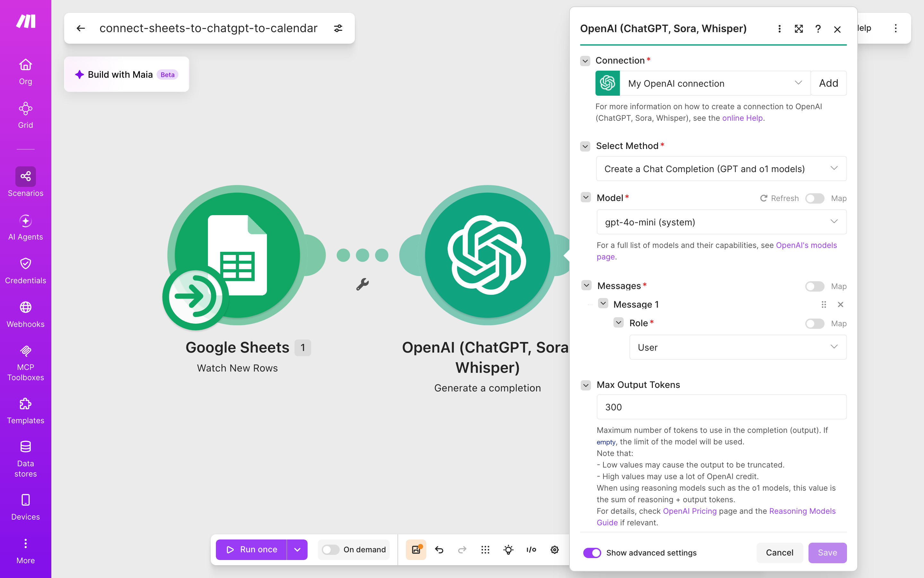Screen dimensions: 924x578
Task: Click Build with Maia Beta button
Action: click(x=126, y=74)
